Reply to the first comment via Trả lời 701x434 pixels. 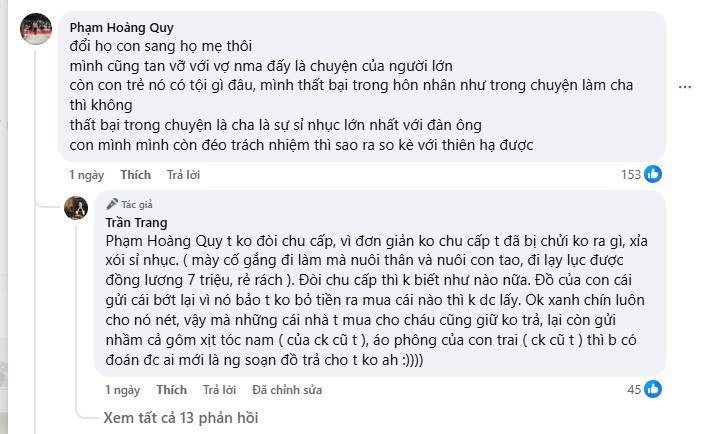coord(184,175)
